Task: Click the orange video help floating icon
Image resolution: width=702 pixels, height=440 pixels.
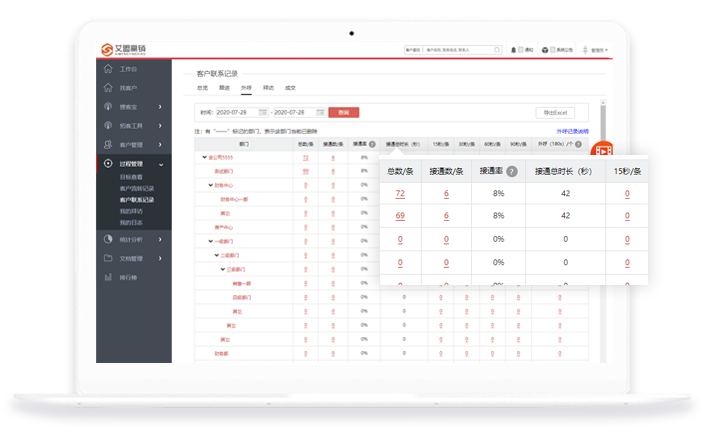Action: tap(602, 151)
